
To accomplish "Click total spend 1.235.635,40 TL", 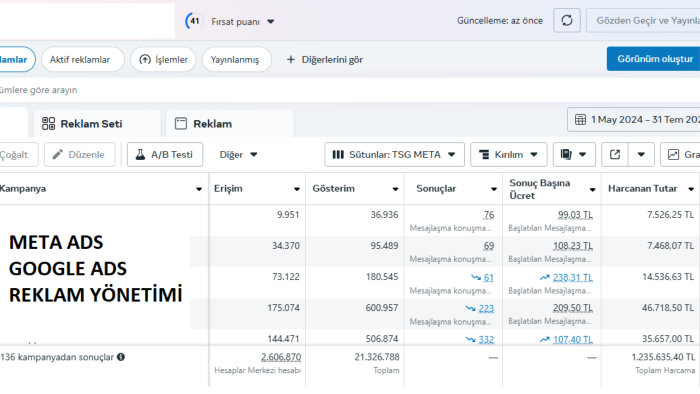I will point(663,357).
